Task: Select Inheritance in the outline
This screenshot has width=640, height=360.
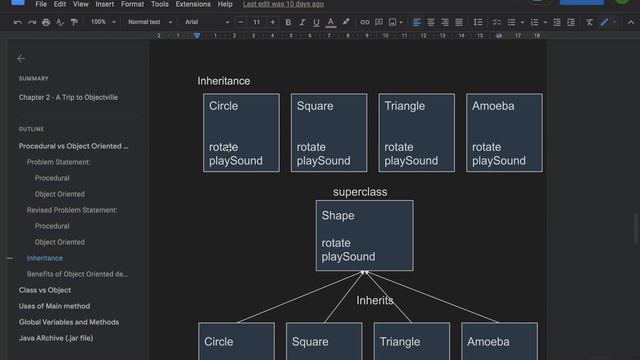Action: [45, 258]
